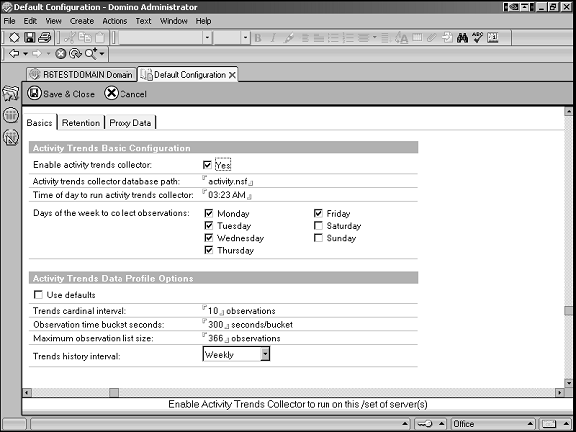Viewport: 576px width, 432px height.
Task: Click the Search magnifier icon
Action: [x=91, y=54]
